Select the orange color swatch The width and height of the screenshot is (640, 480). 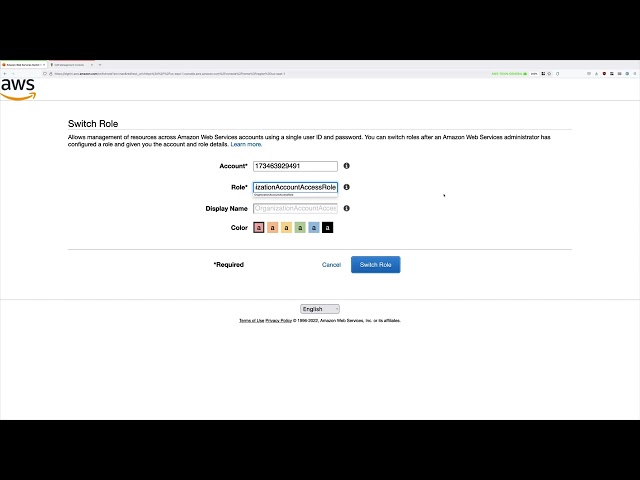click(x=273, y=227)
